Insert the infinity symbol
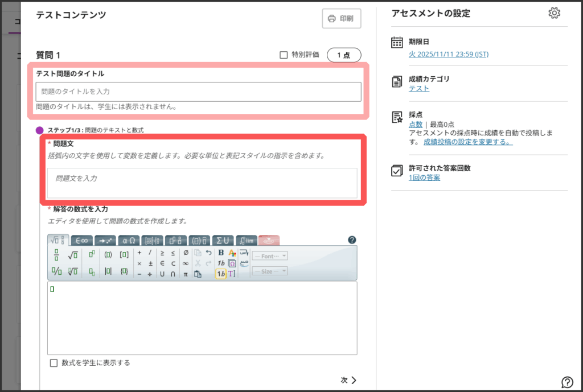583x392 pixels. point(186,263)
